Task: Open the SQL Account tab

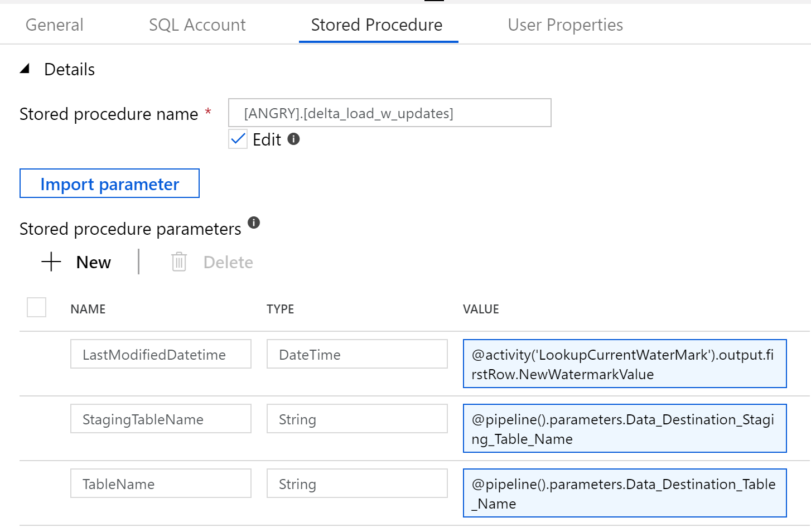Action: coord(197,25)
